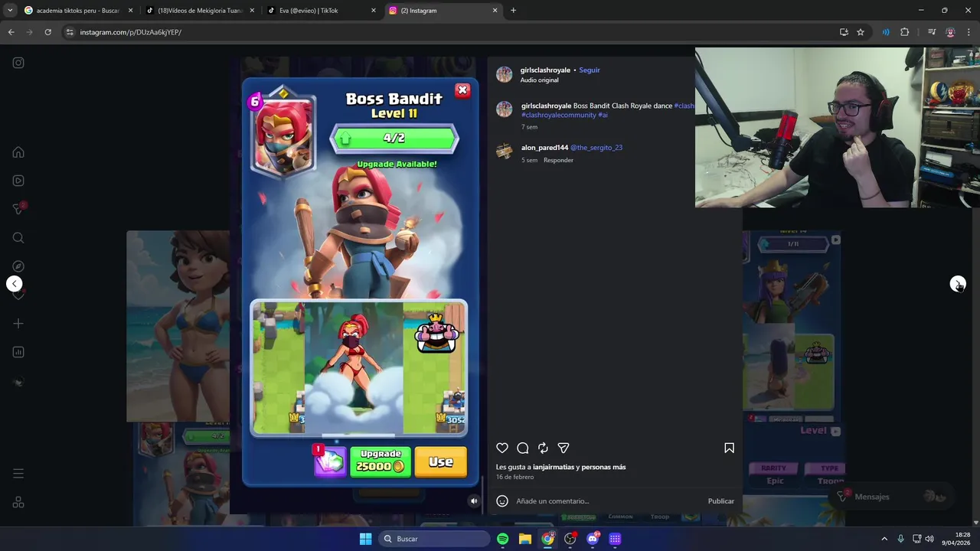Open Explore compass icon in sidebar
The image size is (980, 551).
coord(18,266)
